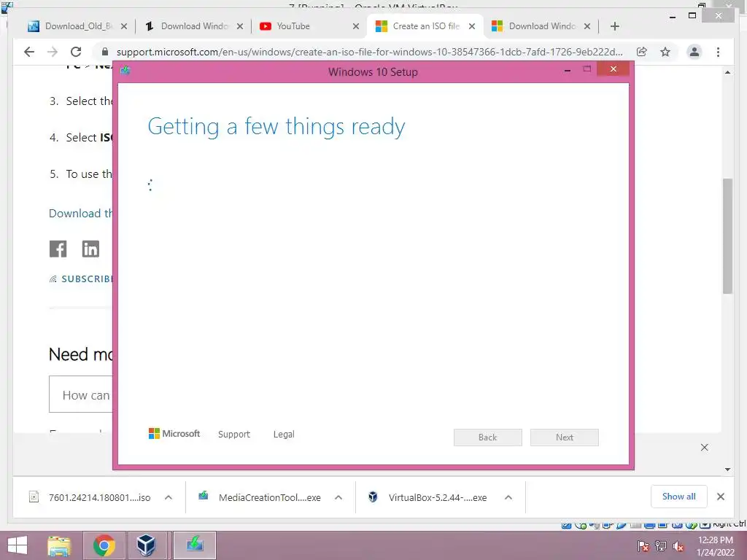
Task: Open the Chrome profile avatar
Action: tap(694, 52)
